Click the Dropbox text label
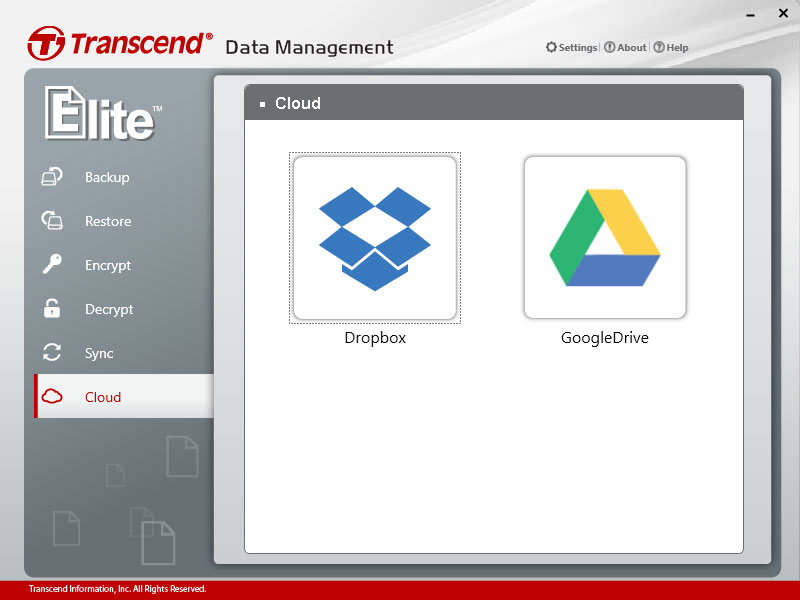 click(x=375, y=338)
